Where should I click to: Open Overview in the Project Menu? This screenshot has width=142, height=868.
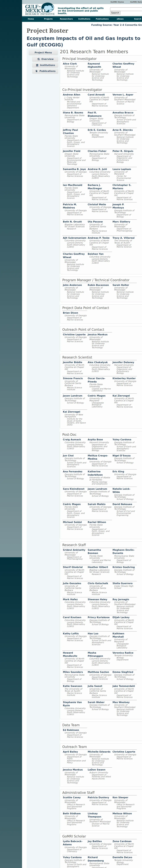click(45, 59)
